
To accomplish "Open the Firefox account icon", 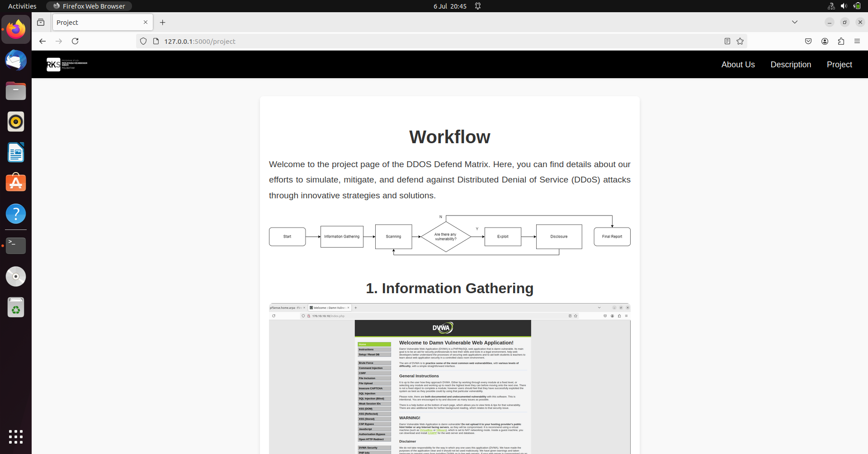I will click(825, 41).
